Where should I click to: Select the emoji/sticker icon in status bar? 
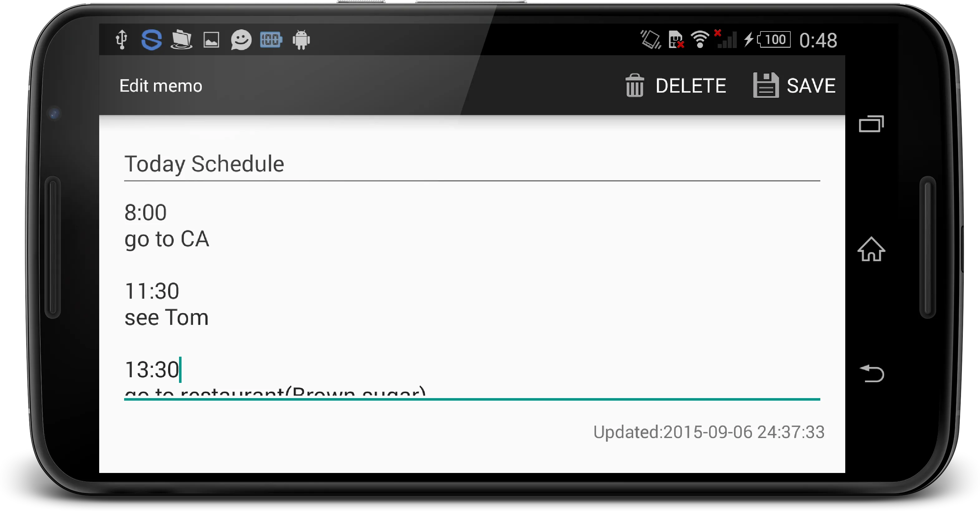241,40
